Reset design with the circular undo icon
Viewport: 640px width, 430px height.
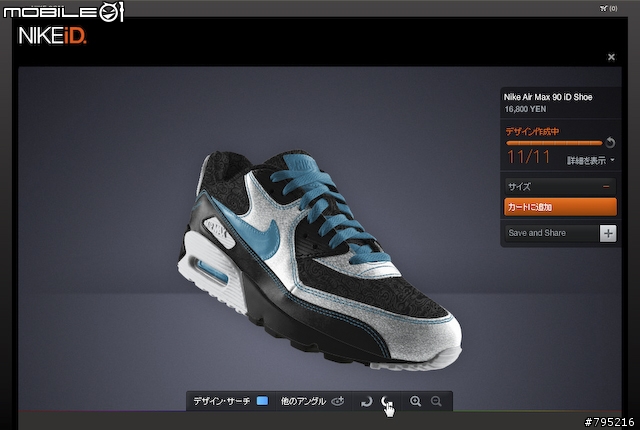click(610, 142)
